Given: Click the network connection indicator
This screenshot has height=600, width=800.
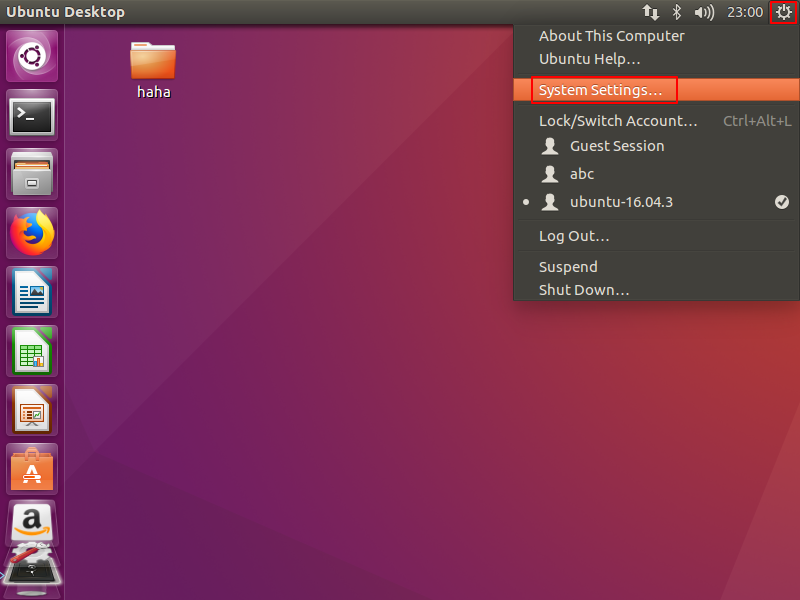Looking at the screenshot, I should coord(651,12).
